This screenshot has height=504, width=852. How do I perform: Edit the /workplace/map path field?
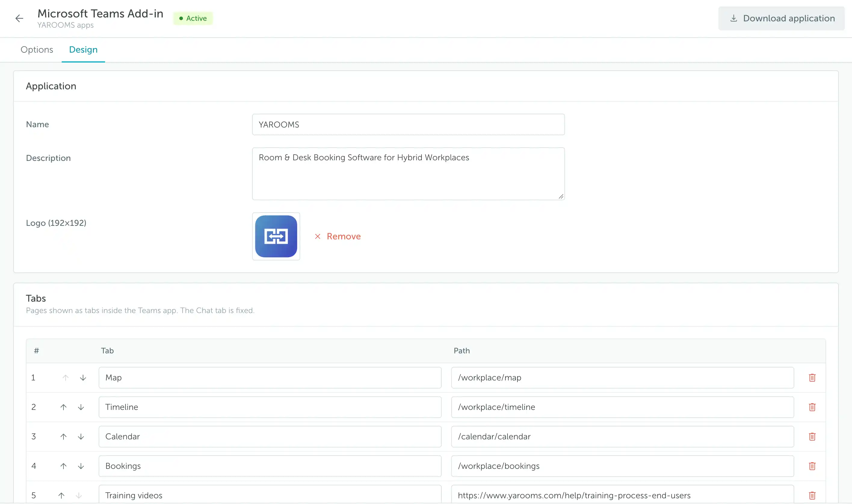coord(623,378)
